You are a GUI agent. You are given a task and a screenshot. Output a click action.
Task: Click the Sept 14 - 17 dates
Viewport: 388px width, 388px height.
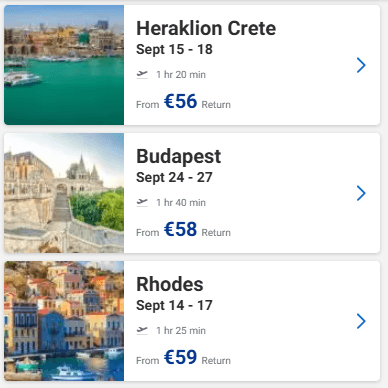174,306
